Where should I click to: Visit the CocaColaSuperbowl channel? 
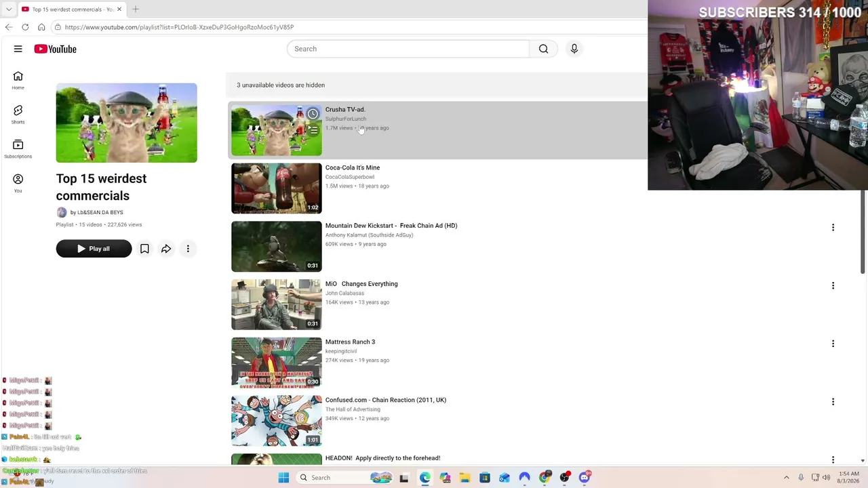350,177
